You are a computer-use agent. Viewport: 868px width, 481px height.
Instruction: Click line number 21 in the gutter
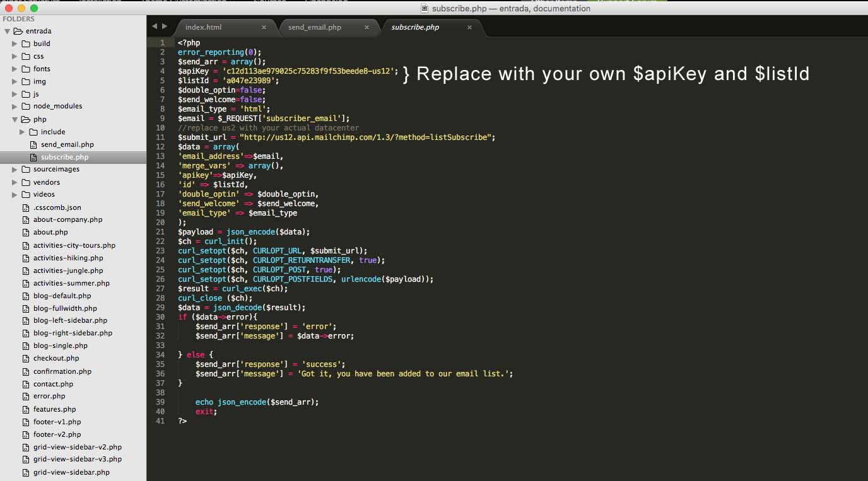click(x=160, y=232)
